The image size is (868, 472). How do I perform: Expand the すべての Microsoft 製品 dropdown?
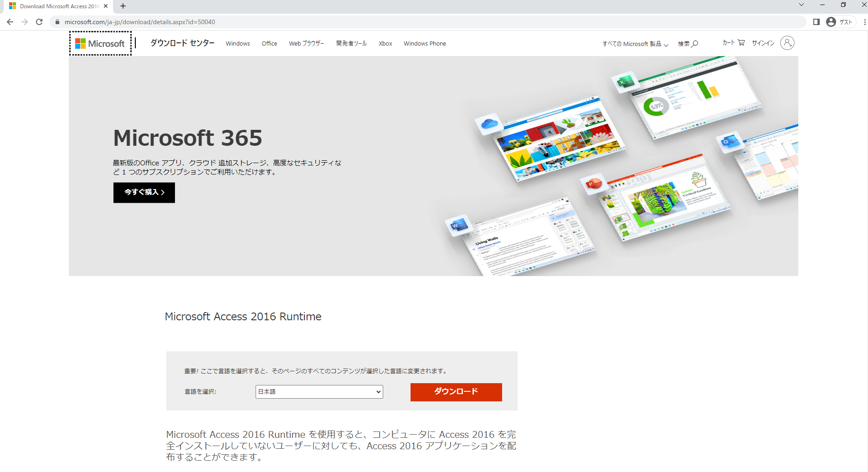[x=635, y=44]
